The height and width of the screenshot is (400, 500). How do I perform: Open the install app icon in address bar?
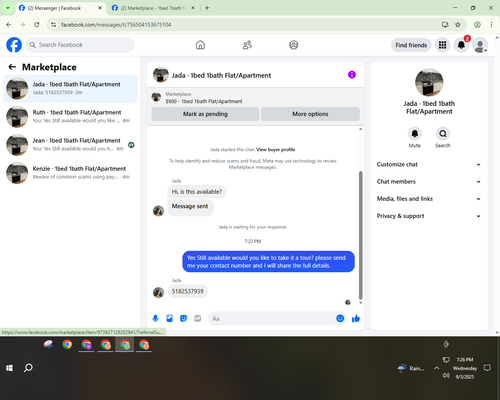pos(445,24)
